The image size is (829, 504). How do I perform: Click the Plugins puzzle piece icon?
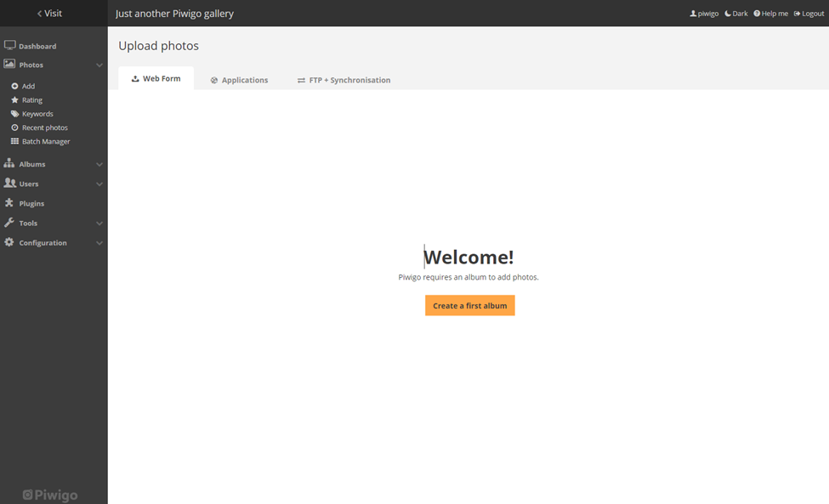point(9,202)
